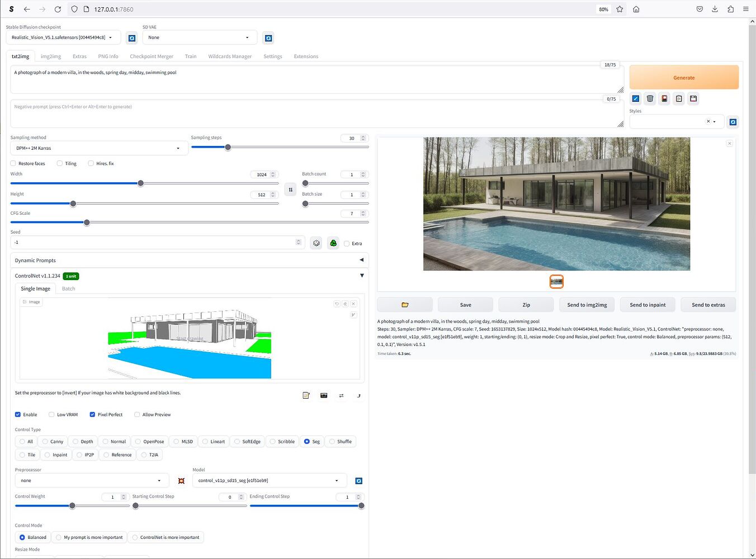Screen dimensions: 756x559
Task: Collapse the ControlNet panel
Action: click(362, 276)
